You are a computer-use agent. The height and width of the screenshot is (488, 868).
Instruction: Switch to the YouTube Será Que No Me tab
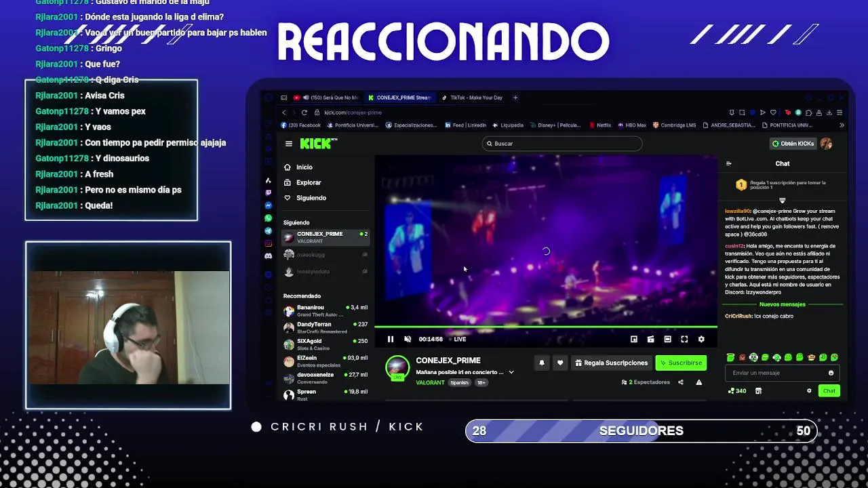tap(326, 98)
